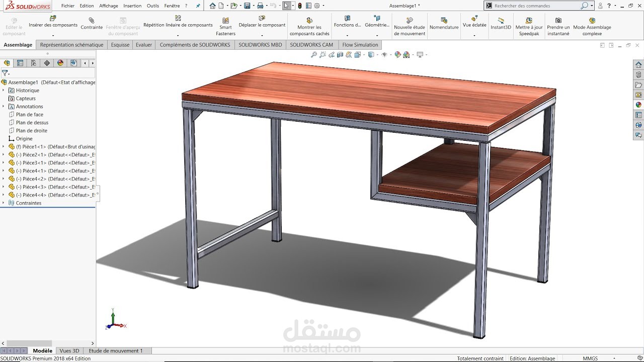Image resolution: width=644 pixels, height=362 pixels.
Task: Open Fonctions d'assemblage tool
Action: click(347, 21)
